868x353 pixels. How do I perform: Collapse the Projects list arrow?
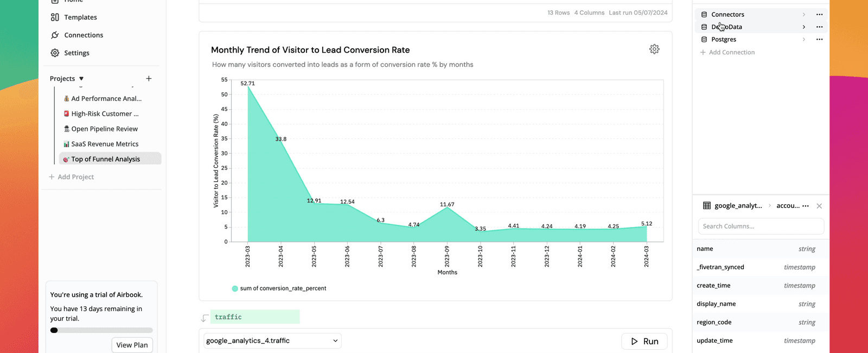81,79
